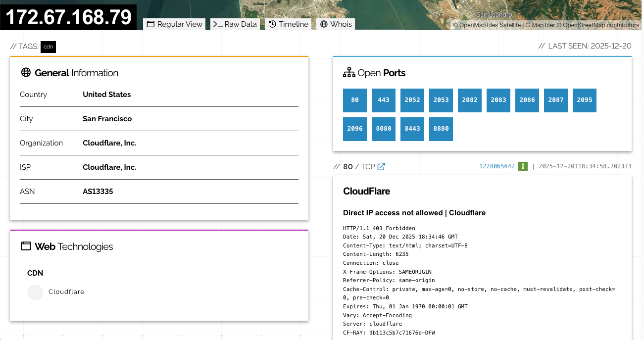Click the United States country value

point(107,95)
